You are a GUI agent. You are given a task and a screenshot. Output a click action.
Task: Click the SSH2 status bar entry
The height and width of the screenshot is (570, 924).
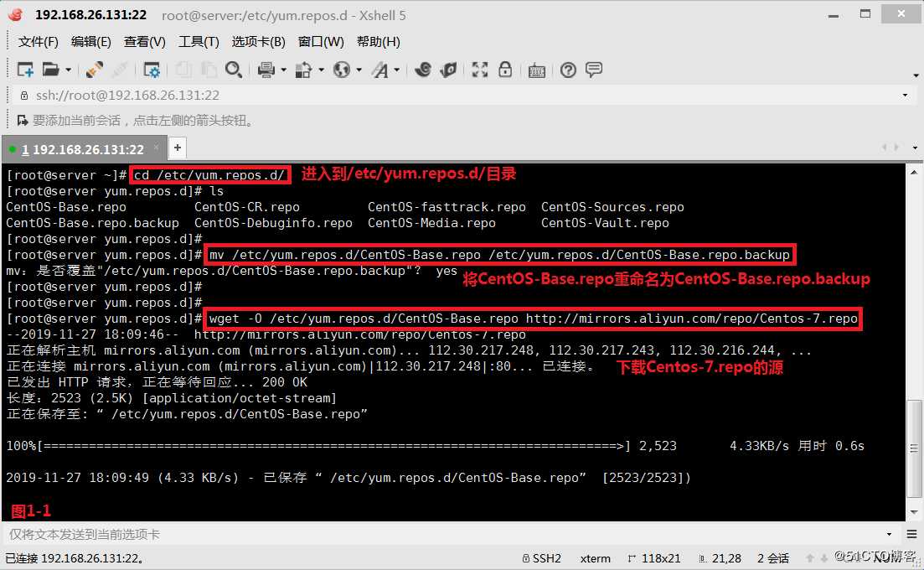pyautogui.click(x=541, y=558)
